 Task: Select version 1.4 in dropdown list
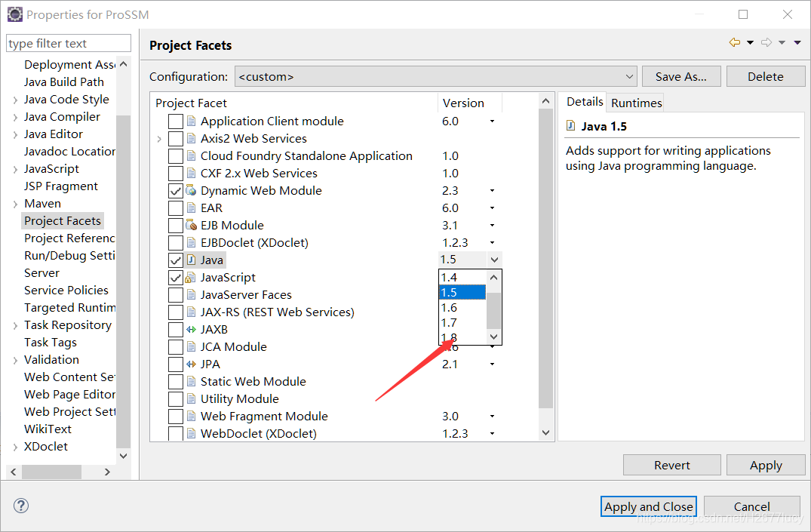[x=462, y=278]
